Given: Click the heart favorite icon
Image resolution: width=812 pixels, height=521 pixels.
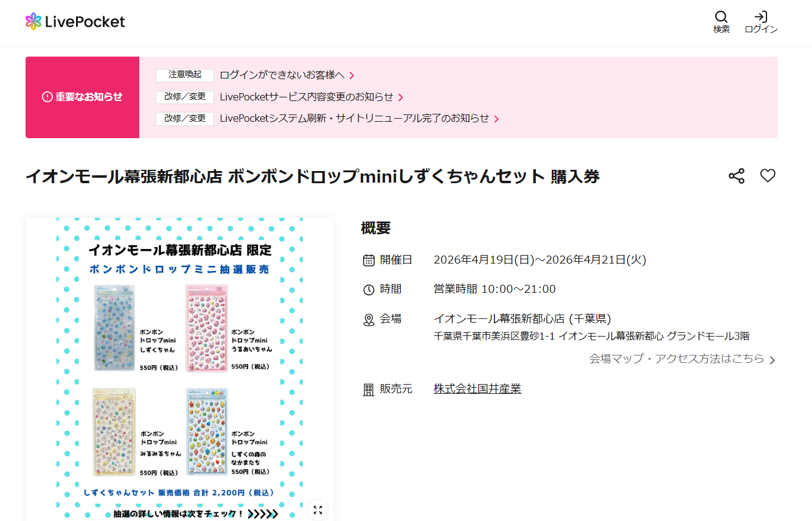Looking at the screenshot, I should pyautogui.click(x=768, y=175).
